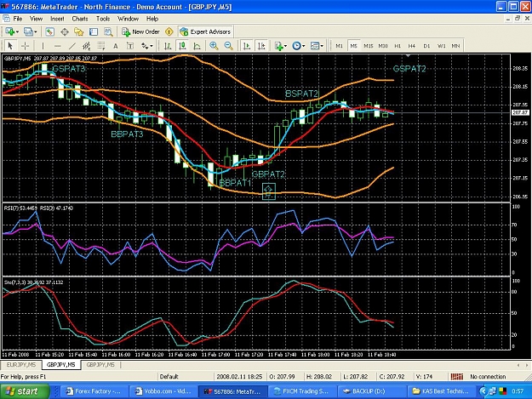Toggle the Expert Advisors button
This screenshot has height=399, width=532.
pyautogui.click(x=205, y=31)
